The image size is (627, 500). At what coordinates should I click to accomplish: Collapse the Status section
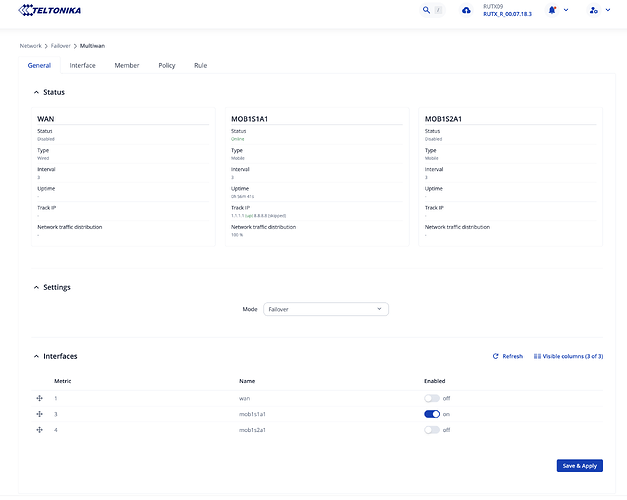click(36, 92)
